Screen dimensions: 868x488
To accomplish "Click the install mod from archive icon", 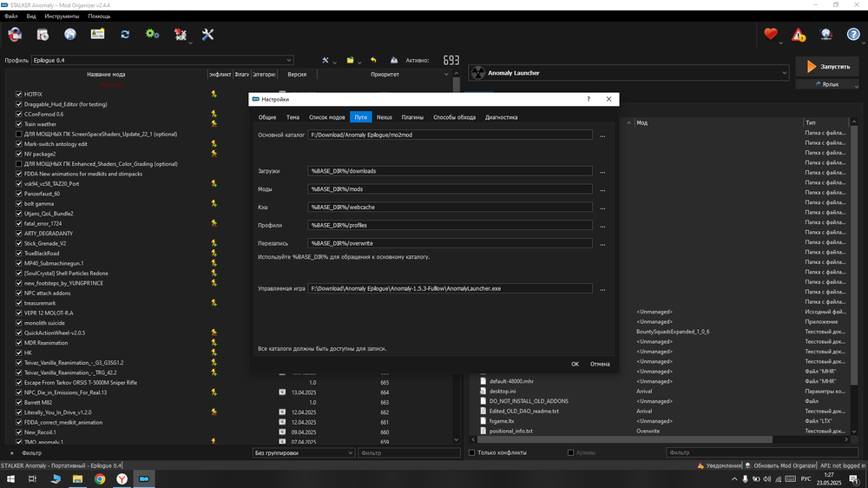I will (x=43, y=35).
